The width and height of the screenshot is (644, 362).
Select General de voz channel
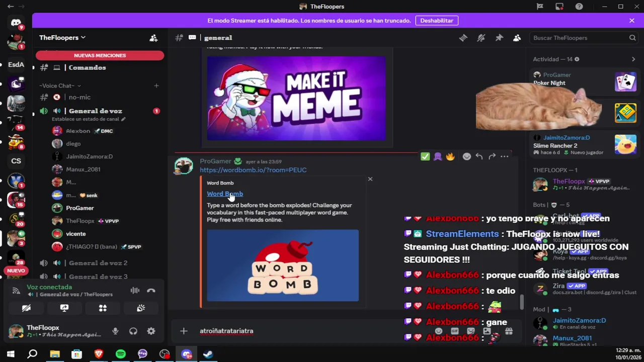point(95,111)
